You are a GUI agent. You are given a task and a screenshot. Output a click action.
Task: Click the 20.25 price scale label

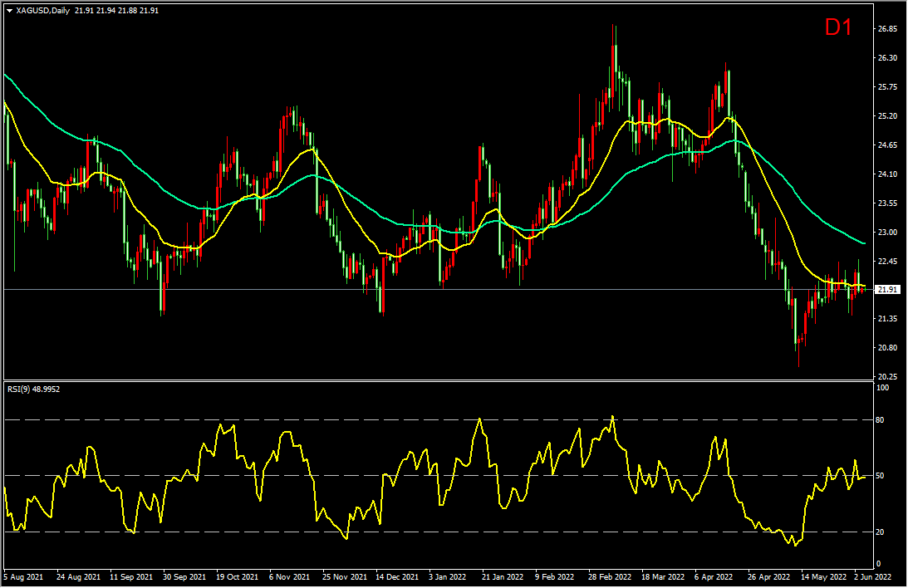coord(888,376)
